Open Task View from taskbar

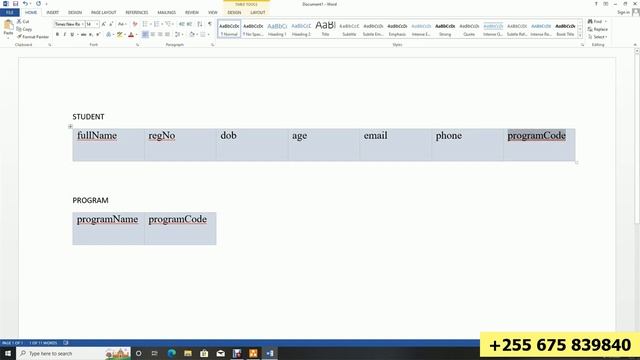pos(154,353)
